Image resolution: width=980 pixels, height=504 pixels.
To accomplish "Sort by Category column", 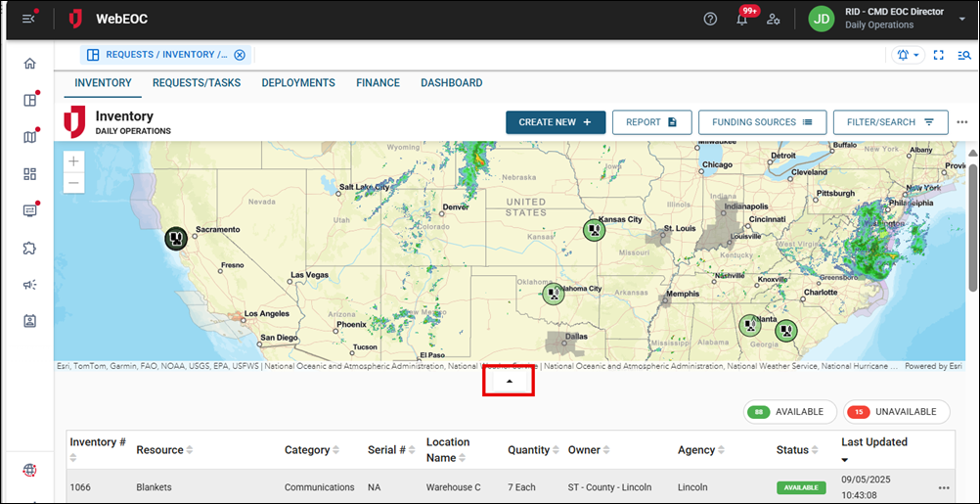I will click(x=312, y=450).
